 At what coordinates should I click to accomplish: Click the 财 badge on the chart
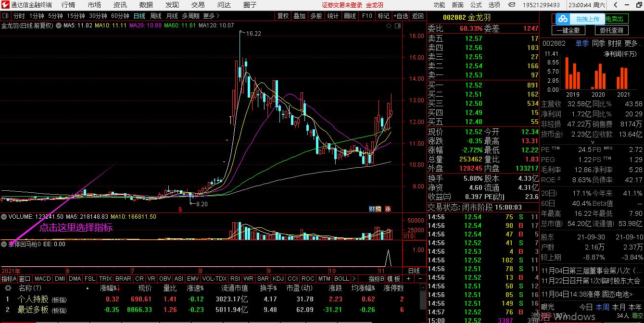coord(372,209)
